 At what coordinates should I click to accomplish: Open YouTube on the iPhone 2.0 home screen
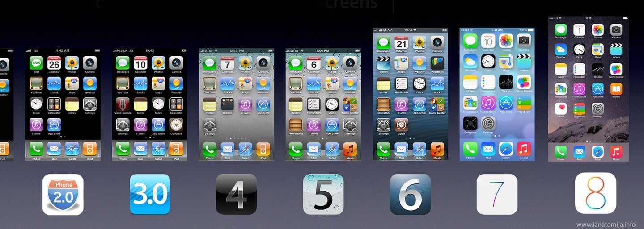[36, 83]
